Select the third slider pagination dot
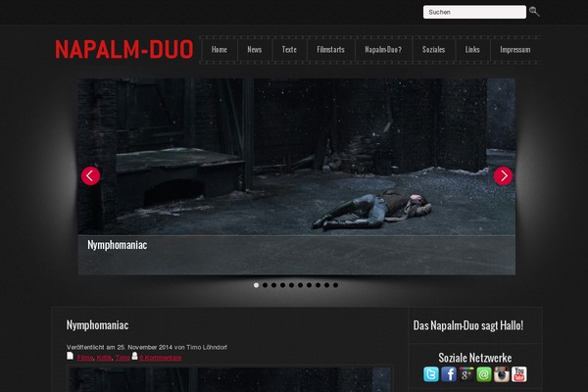Viewport: 588px width, 392px height. tap(273, 285)
